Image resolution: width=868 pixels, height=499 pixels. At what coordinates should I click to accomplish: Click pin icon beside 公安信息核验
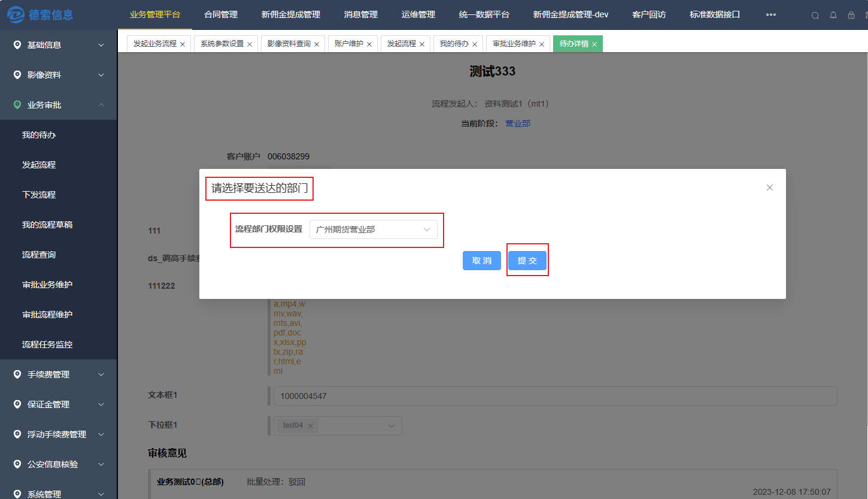[17, 464]
